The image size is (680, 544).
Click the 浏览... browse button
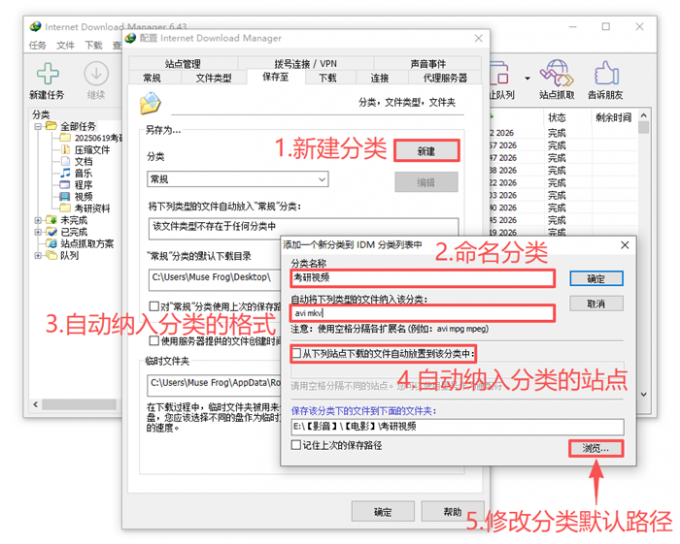[x=596, y=449]
